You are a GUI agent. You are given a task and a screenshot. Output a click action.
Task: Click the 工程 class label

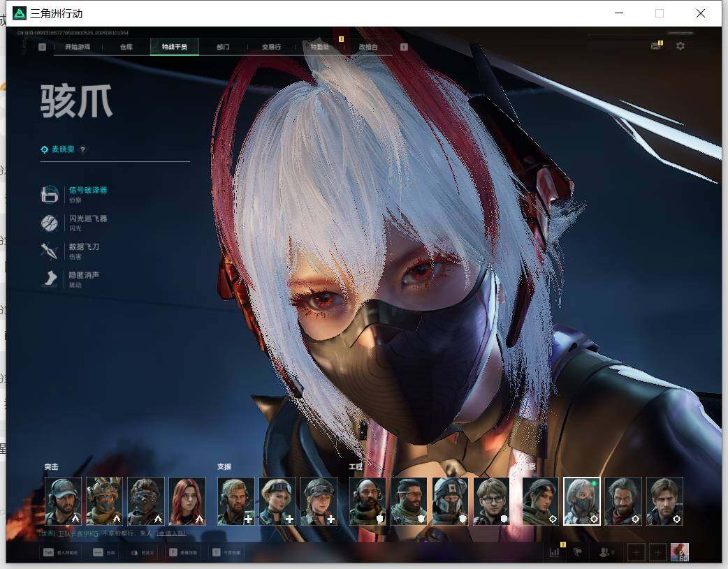pyautogui.click(x=356, y=467)
